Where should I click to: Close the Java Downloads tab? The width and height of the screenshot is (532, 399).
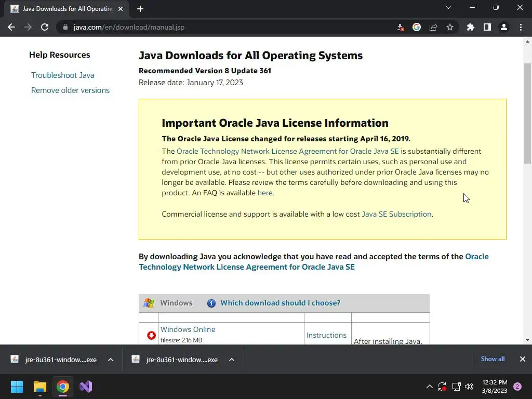[x=121, y=9]
